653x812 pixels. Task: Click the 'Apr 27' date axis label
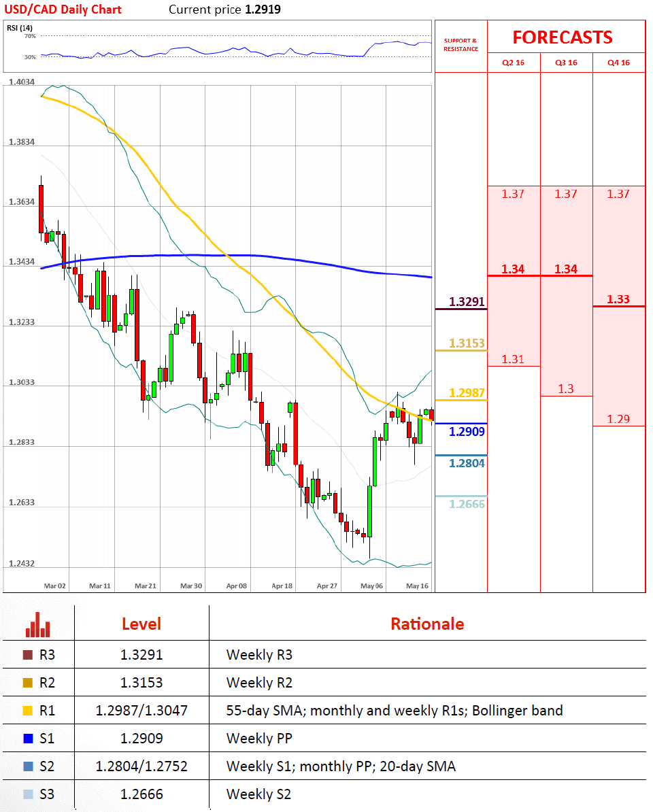[x=327, y=586]
